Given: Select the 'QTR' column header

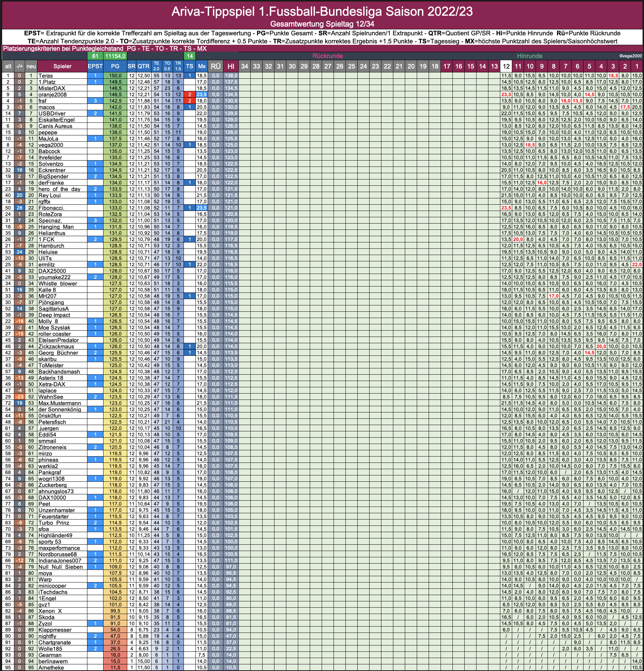Looking at the screenshot, I should 143,66.
